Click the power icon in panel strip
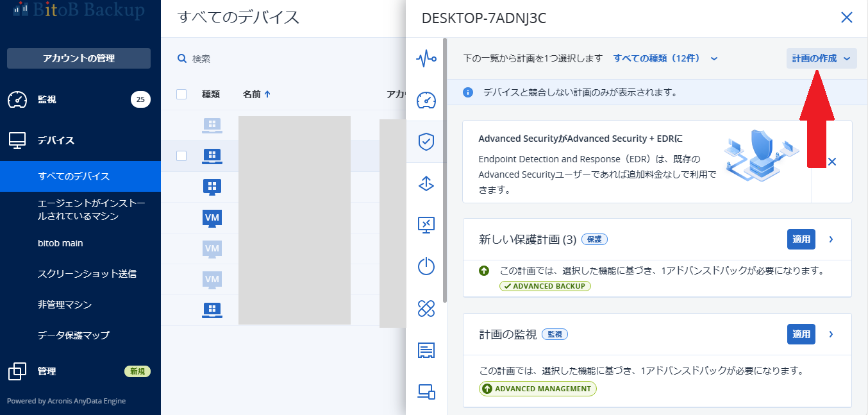The height and width of the screenshot is (415, 868). click(x=426, y=266)
